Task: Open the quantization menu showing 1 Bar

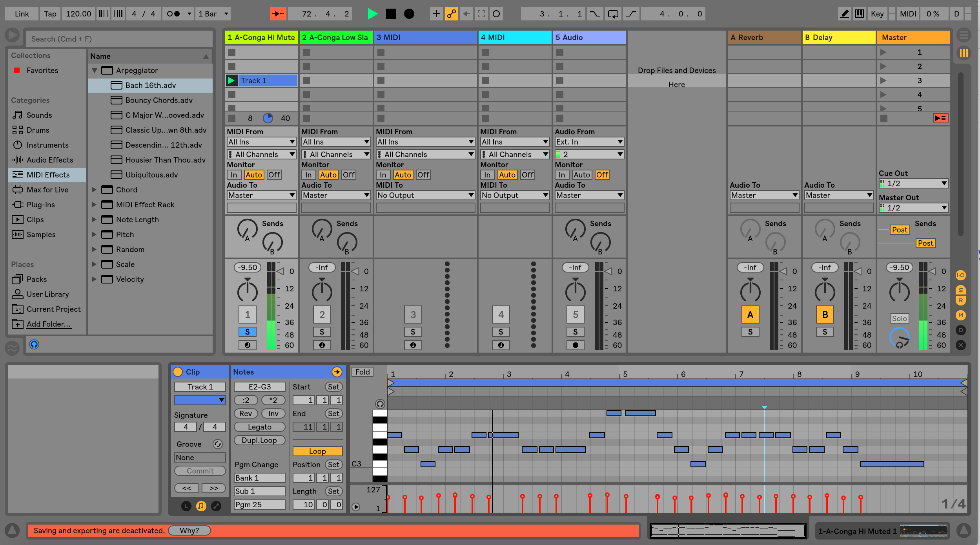Action: tap(213, 14)
